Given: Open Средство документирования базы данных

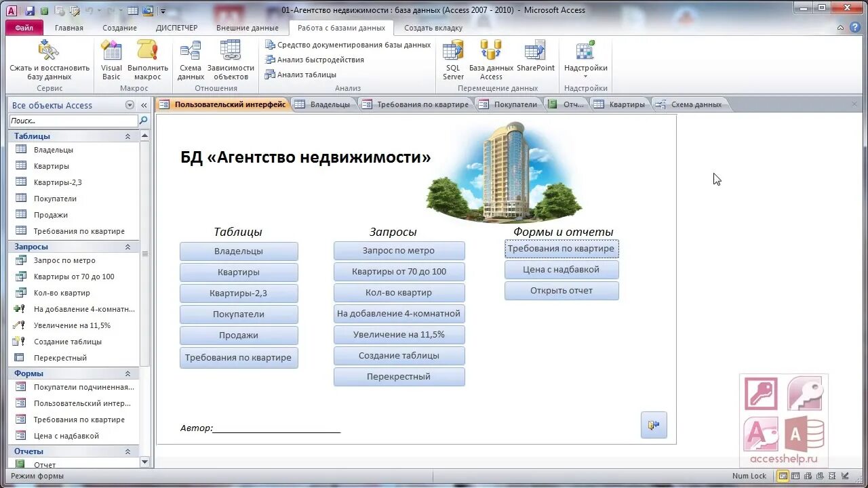Looking at the screenshot, I should click(x=348, y=45).
